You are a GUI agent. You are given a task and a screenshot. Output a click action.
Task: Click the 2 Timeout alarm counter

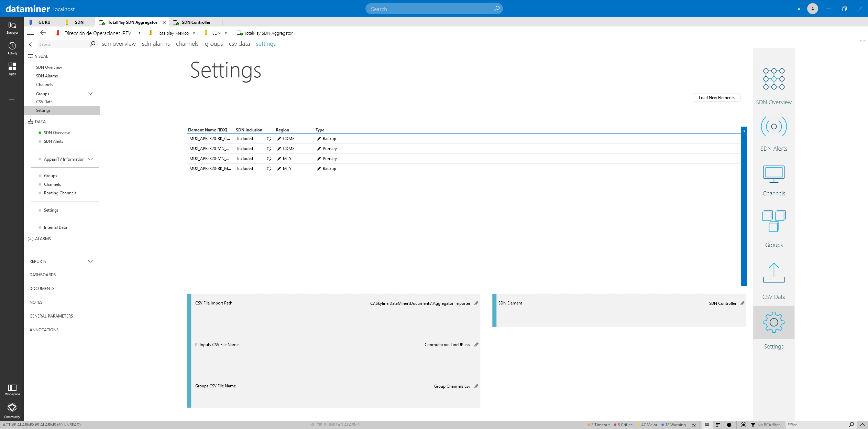[598, 425]
